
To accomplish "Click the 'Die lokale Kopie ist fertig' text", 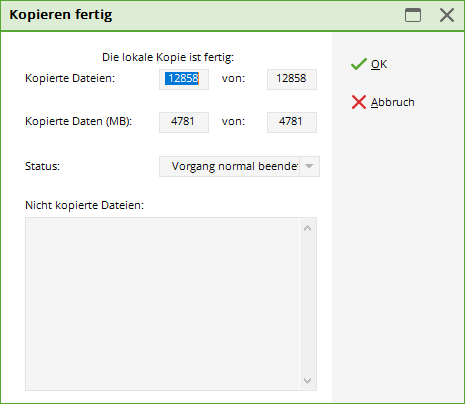I will pos(168,57).
